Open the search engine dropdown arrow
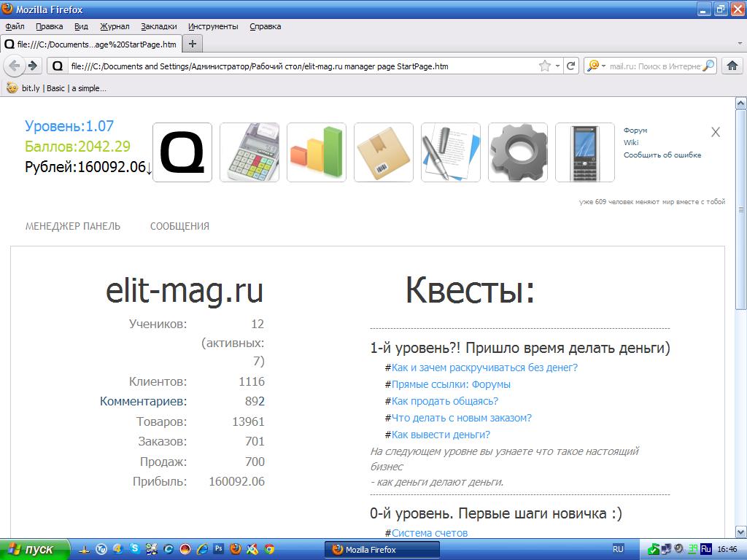This screenshot has height=560, width=747. click(x=603, y=65)
